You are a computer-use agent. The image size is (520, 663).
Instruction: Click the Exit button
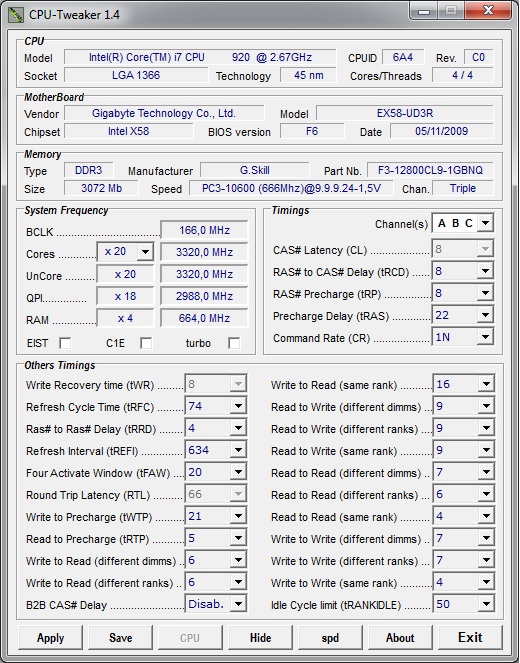470,638
